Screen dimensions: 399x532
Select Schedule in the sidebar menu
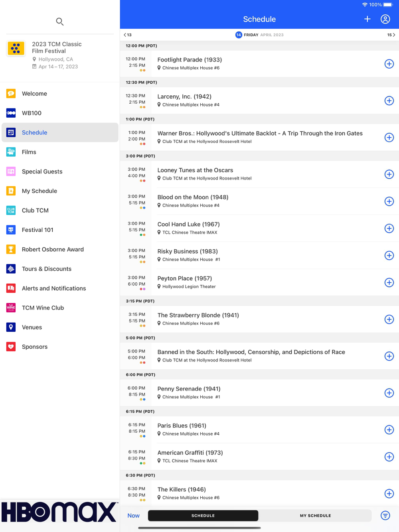coord(60,132)
